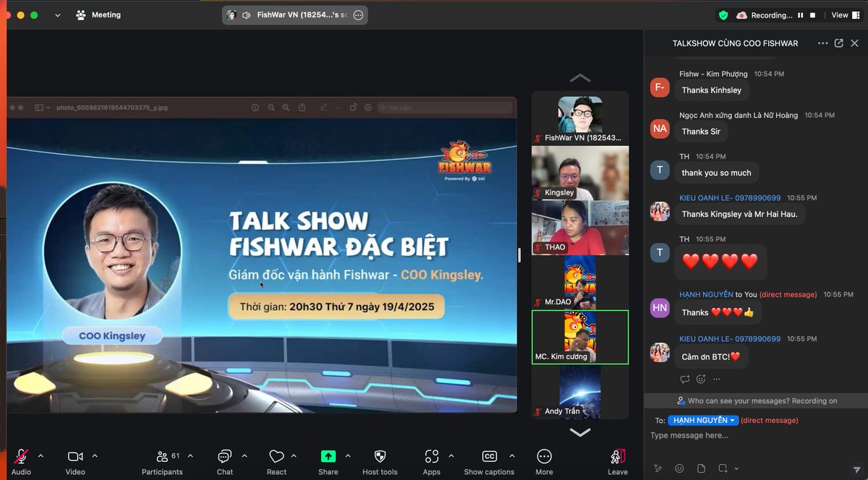Select Andy Trần participant tile
Image resolution: width=868 pixels, height=480 pixels.
[x=580, y=392]
